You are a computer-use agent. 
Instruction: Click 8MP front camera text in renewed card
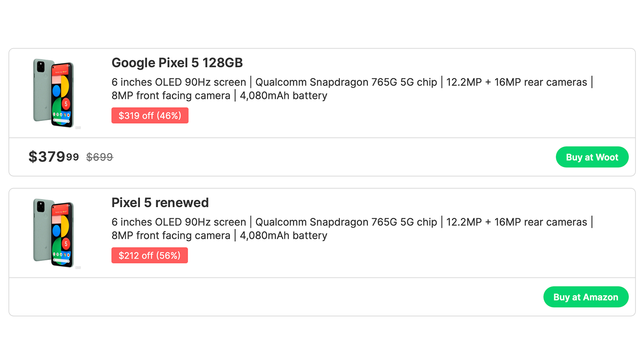click(171, 235)
